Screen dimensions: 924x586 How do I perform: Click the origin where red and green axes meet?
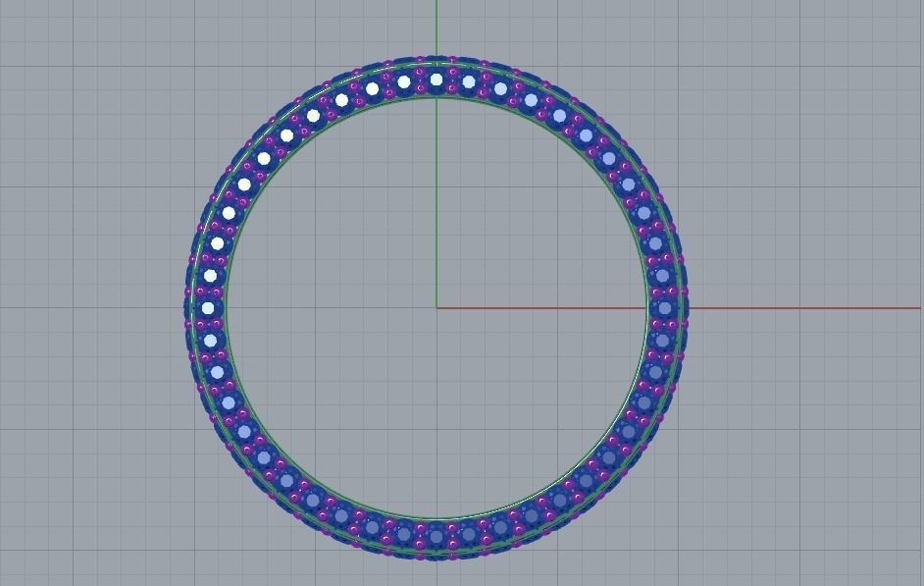point(436,308)
